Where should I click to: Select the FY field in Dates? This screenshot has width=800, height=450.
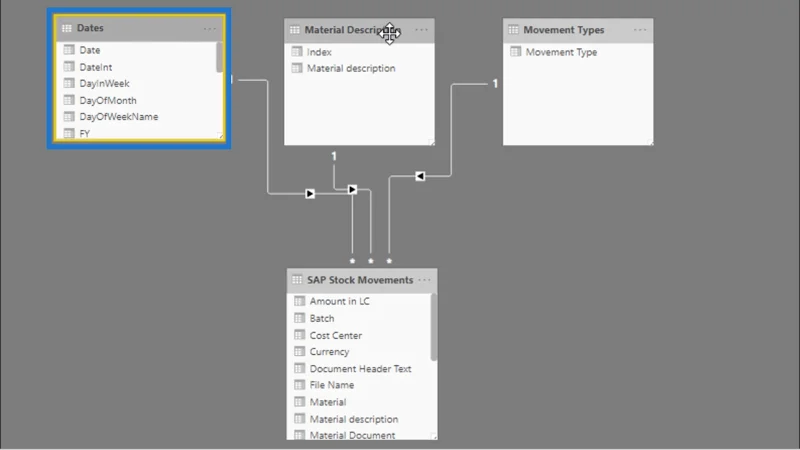click(85, 133)
